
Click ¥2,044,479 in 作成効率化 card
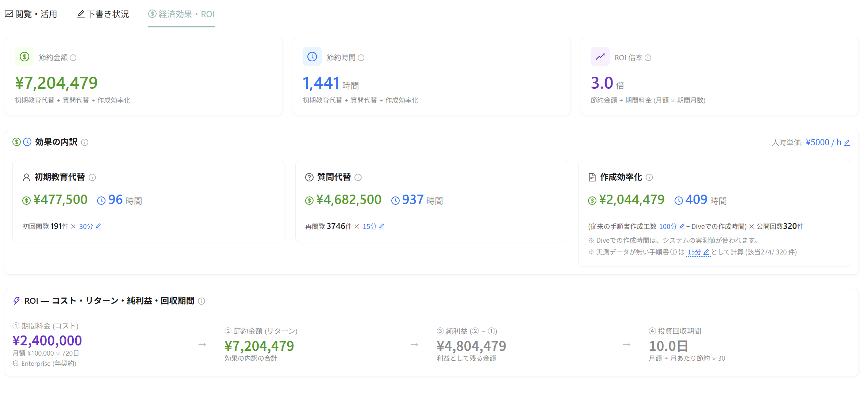[x=631, y=200]
